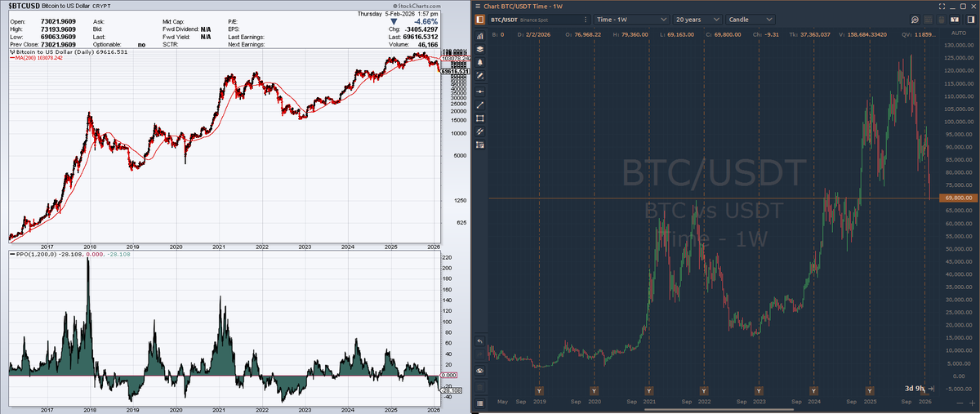The height and width of the screenshot is (414, 980).
Task: Click the O: 76,968.22 open value
Action: click(583, 34)
